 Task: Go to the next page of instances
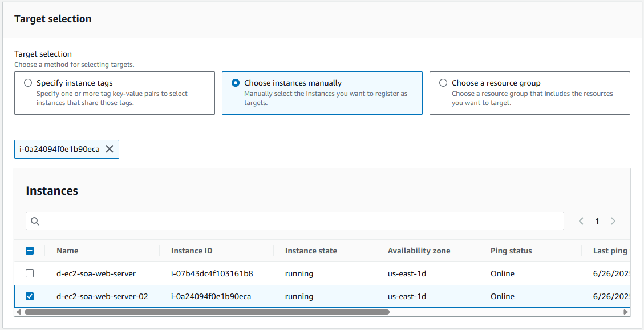click(x=613, y=221)
